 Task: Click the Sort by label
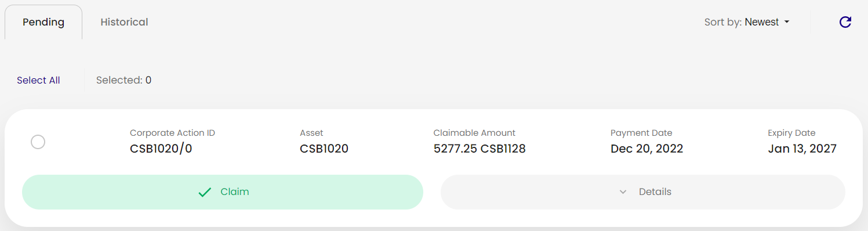point(722,22)
